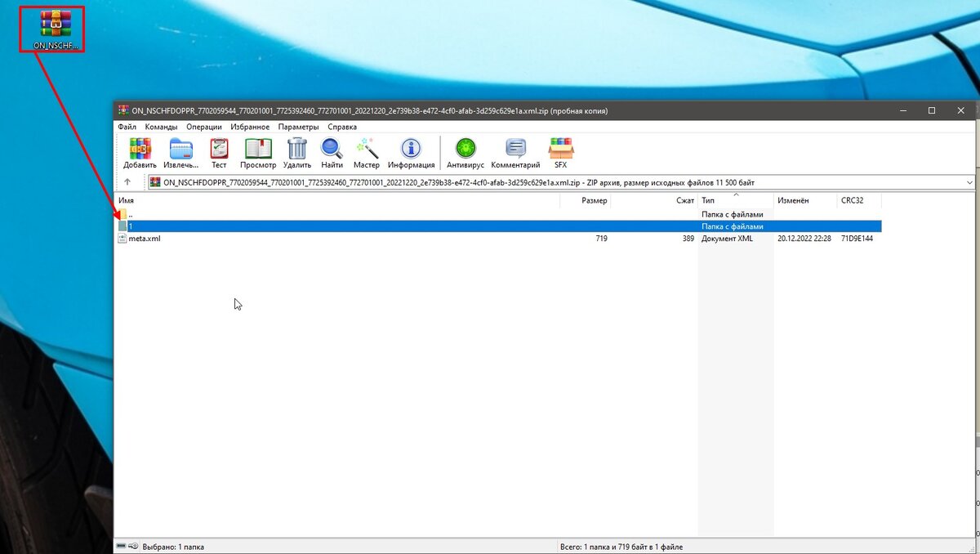Click status text "Выбрано: 1 папка"
Viewport: 980px width, 554px height.
[x=174, y=547]
